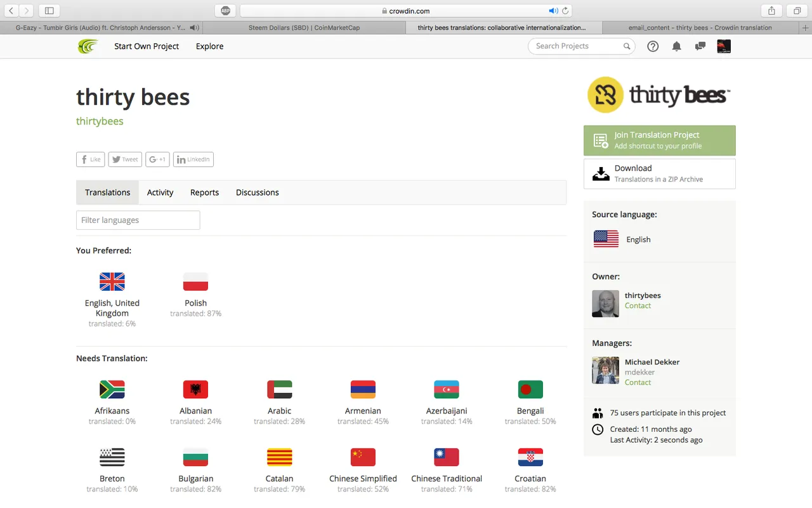Click Download translations ZIP button
Screen dimensions: 812x508
[660, 173]
